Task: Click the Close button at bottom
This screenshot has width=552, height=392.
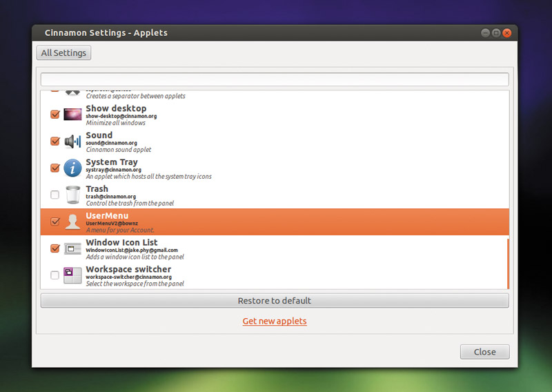Action: tap(485, 352)
